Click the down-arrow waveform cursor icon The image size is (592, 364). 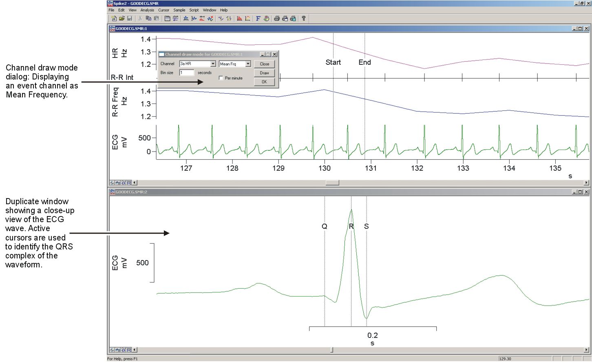tap(221, 18)
